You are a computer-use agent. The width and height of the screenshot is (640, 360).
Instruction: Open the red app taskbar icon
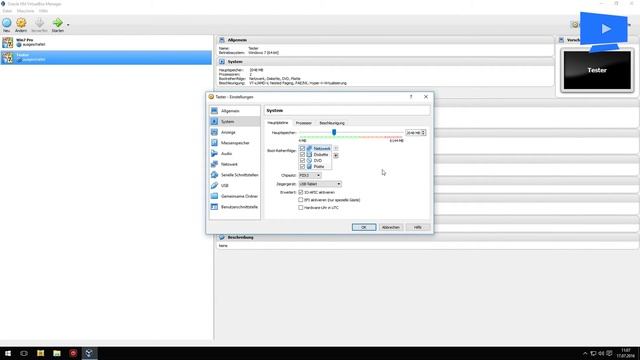click(x=73, y=353)
